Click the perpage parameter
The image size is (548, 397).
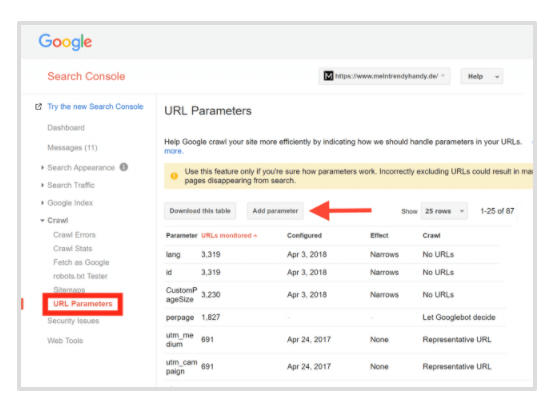pyautogui.click(x=180, y=318)
